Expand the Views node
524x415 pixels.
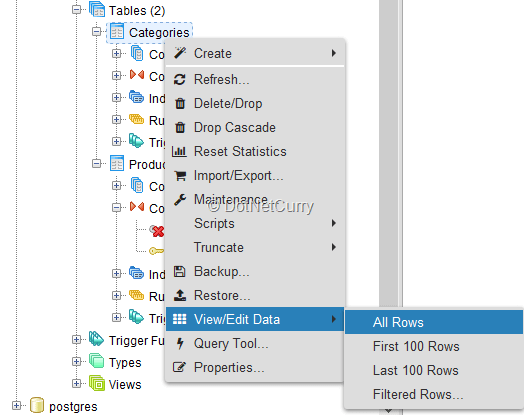point(77,384)
